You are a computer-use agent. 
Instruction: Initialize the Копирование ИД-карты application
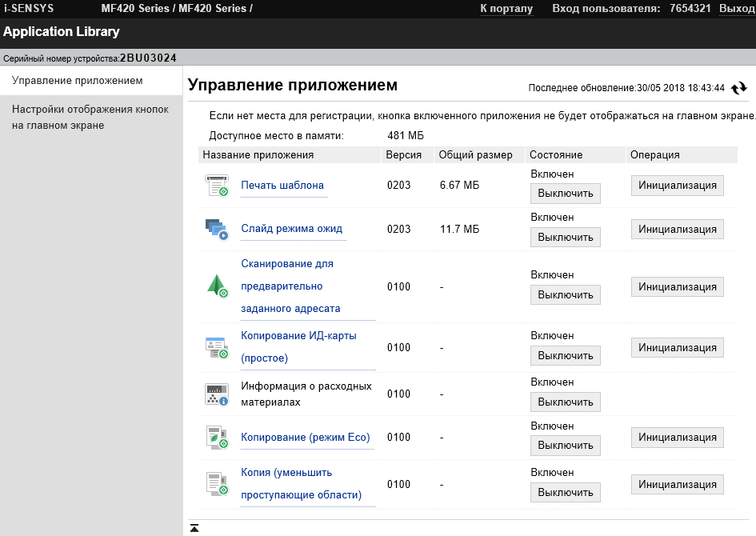677,347
